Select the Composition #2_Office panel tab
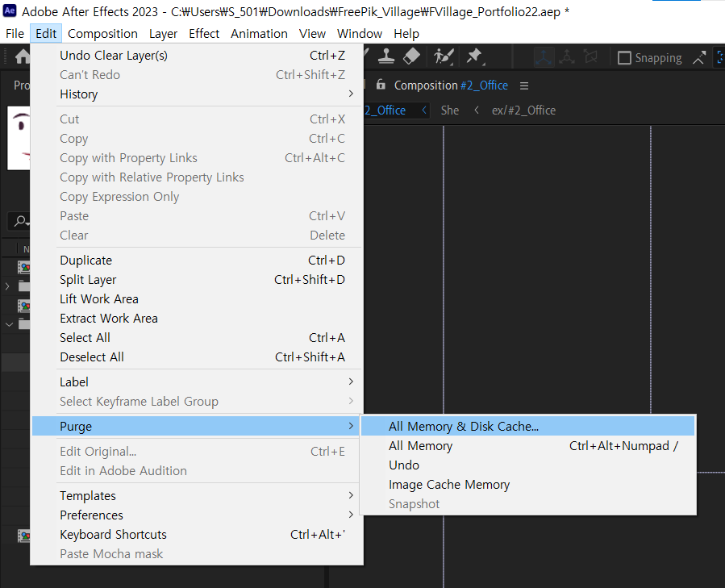Screen dimensions: 725x588 pyautogui.click(x=451, y=85)
